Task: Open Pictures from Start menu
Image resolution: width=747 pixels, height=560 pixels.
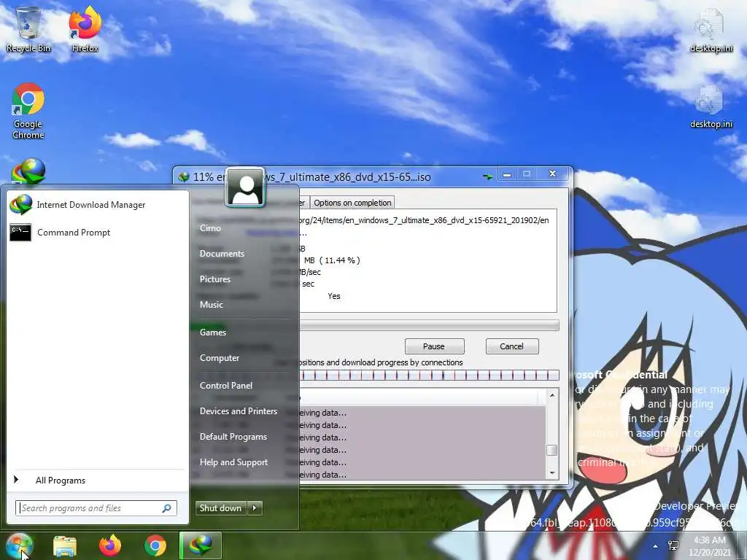Action: [x=215, y=279]
